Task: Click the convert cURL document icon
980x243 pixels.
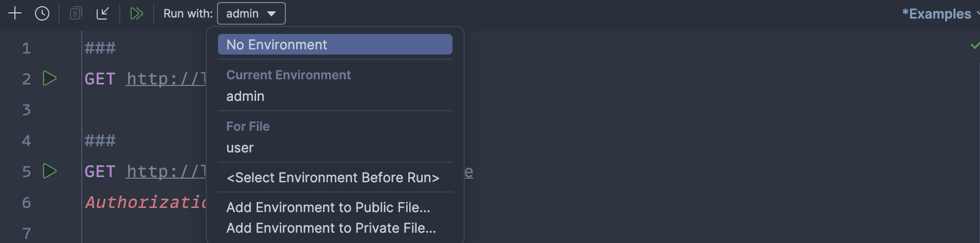Action: coord(76,13)
